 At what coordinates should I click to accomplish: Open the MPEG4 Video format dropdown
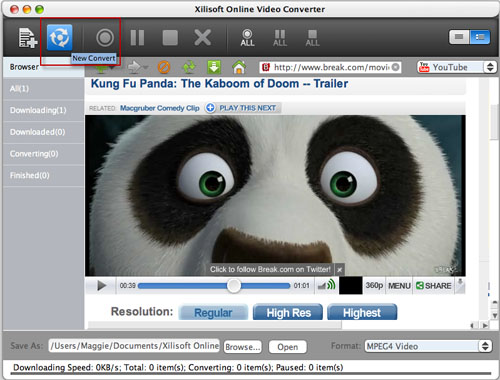click(428, 346)
